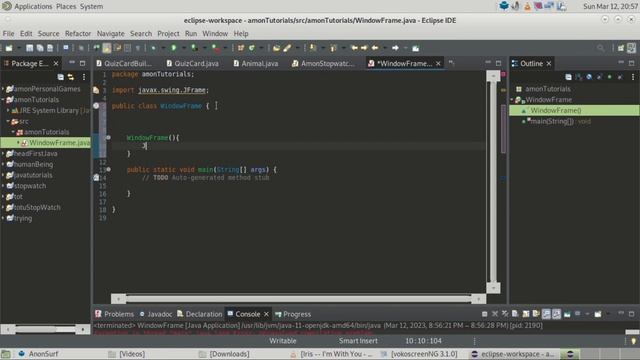Open Run button dropdown arrow
The width and height of the screenshot is (640, 360).
point(184,48)
